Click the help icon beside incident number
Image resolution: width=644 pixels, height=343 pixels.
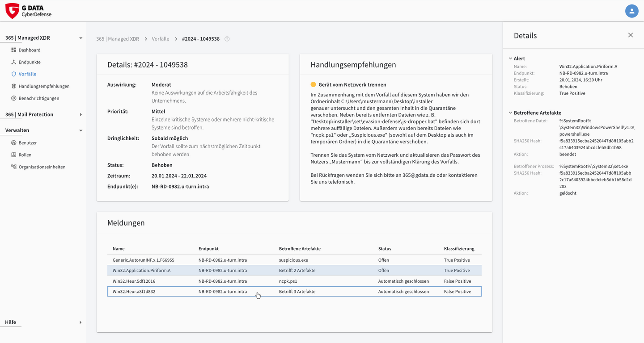[227, 39]
